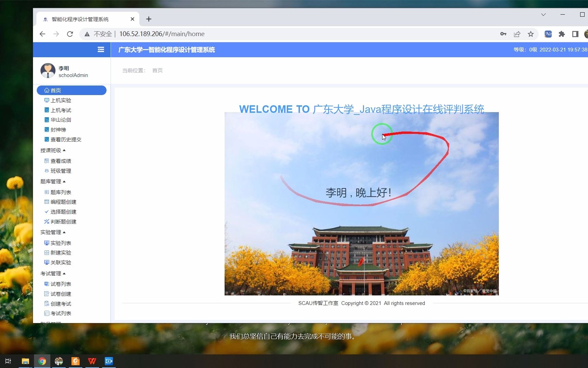Open saved passwords key icon
Viewport: 588px width, 368px height.
[503, 34]
